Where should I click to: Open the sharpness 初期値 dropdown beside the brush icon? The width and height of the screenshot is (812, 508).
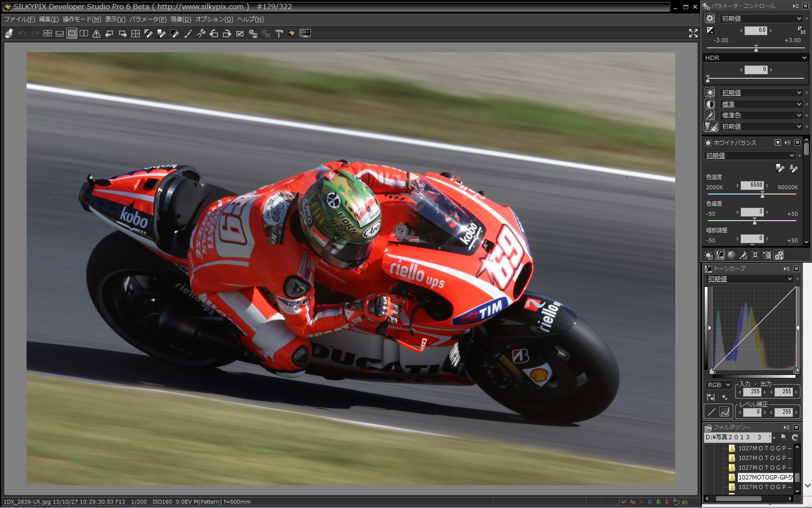click(761, 126)
